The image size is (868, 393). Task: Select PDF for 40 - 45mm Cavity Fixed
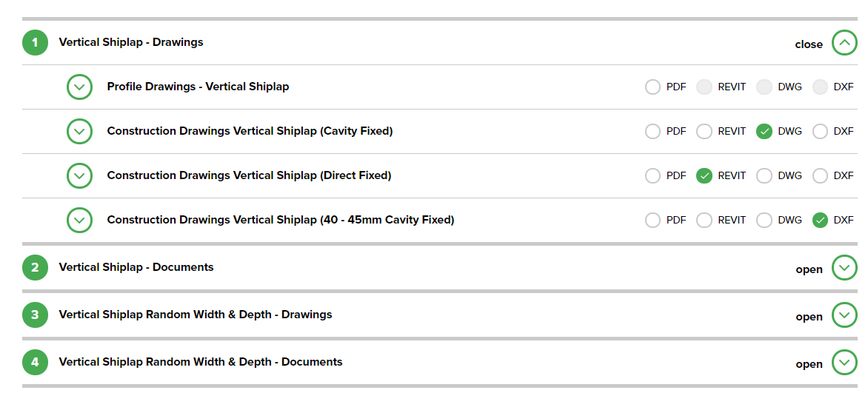click(652, 221)
